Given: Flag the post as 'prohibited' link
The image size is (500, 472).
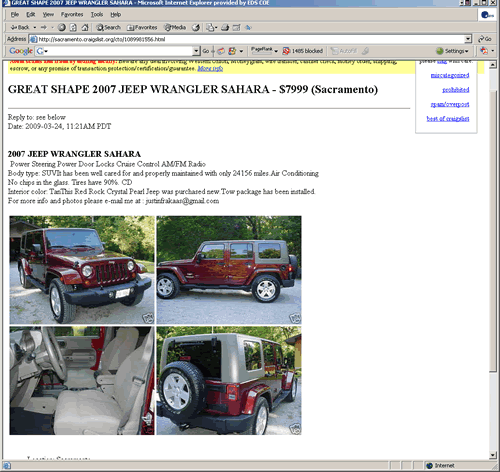Looking at the screenshot, I should click(x=456, y=90).
